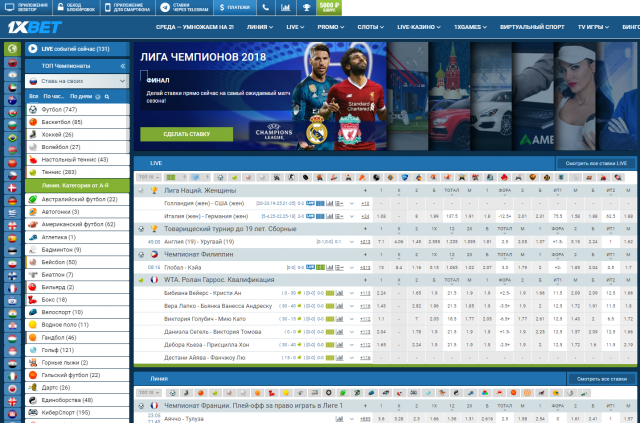Viewport: 640px width, 423px height.
Task: Switch to the Все tab in the sports list
Action: point(33,97)
